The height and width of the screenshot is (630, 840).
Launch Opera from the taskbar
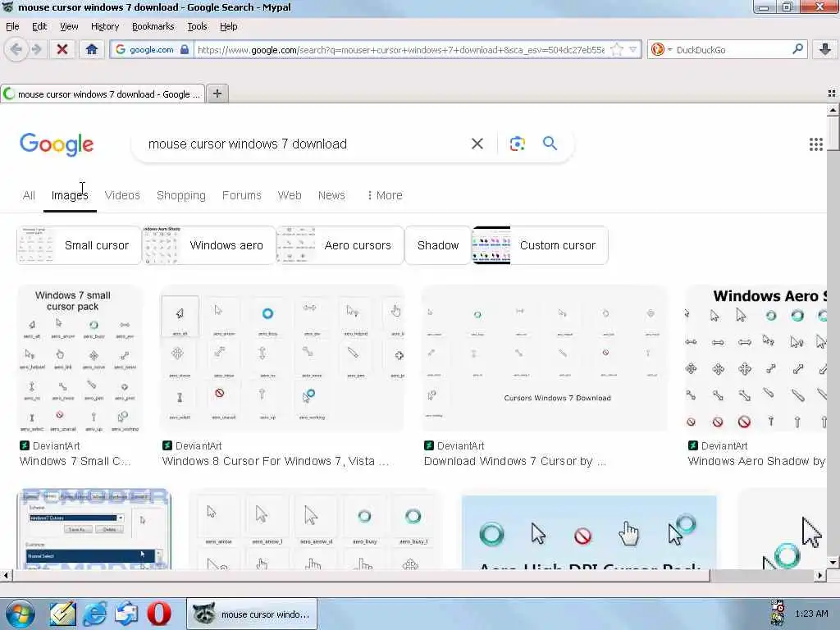[159, 614]
